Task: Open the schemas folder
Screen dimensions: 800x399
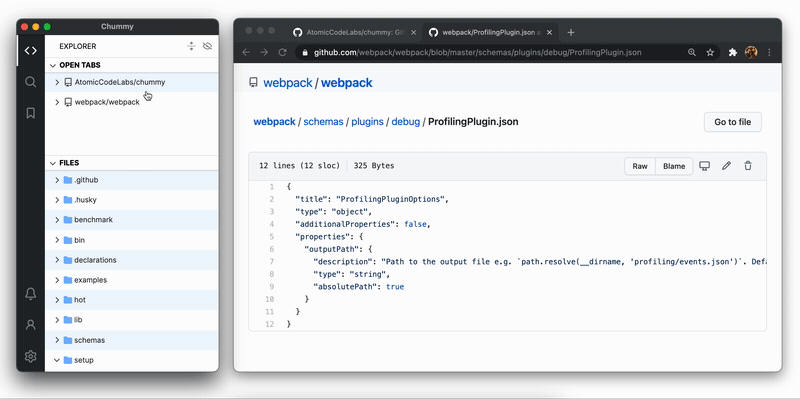Action: [132, 340]
